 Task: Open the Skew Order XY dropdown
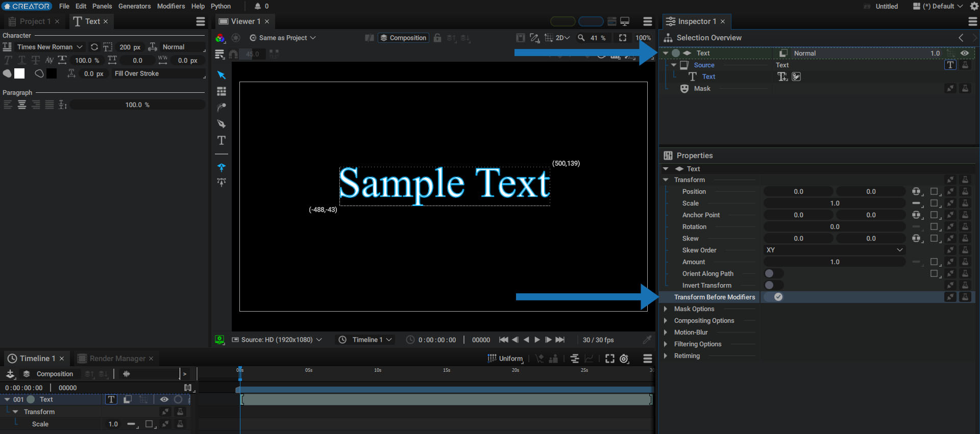835,250
